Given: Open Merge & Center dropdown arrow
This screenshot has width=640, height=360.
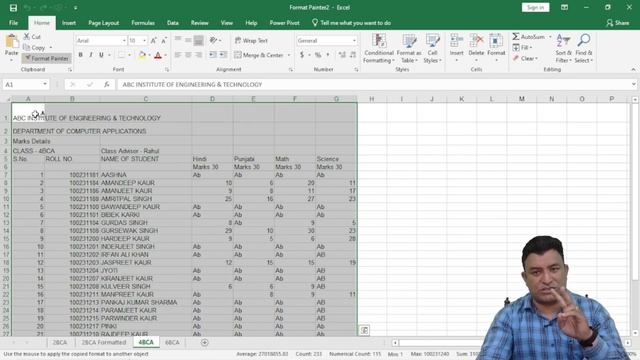Looking at the screenshot, I should click(289, 55).
